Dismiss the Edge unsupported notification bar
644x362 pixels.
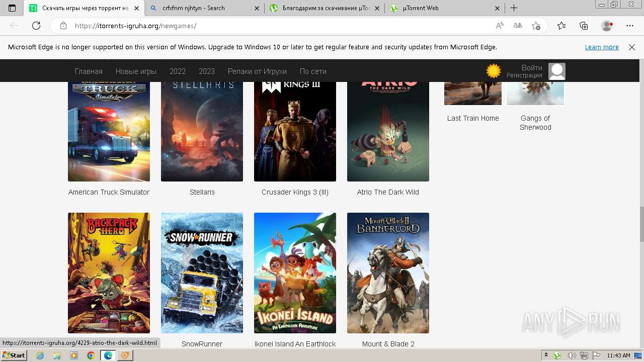[x=632, y=47]
